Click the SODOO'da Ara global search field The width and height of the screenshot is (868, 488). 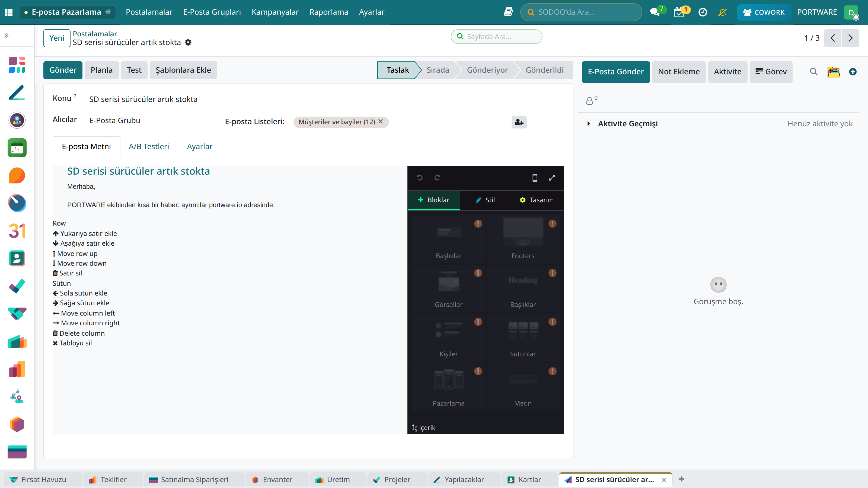(x=581, y=12)
